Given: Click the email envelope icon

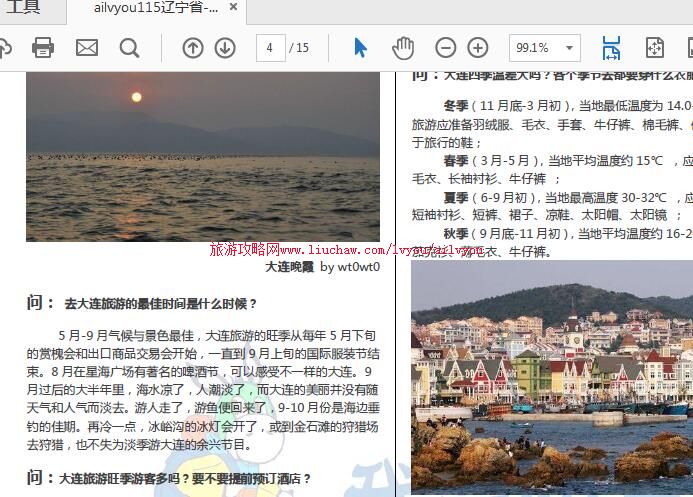Looking at the screenshot, I should click(87, 47).
